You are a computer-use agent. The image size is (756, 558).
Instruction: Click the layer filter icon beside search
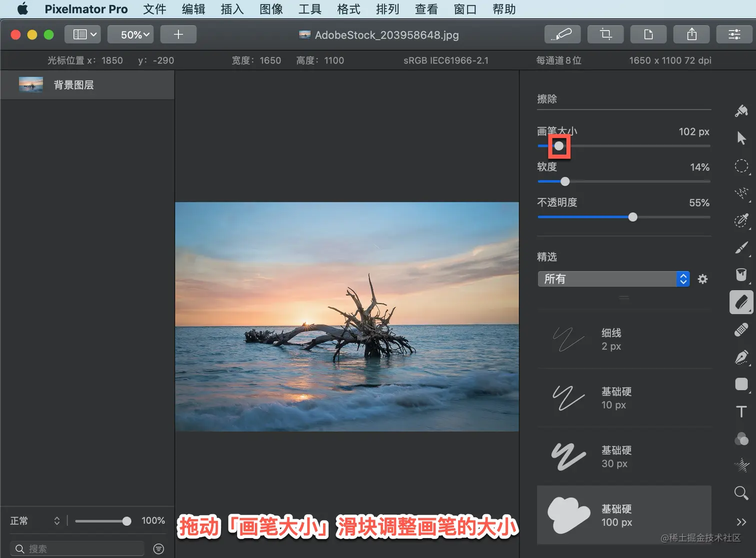coord(158,549)
